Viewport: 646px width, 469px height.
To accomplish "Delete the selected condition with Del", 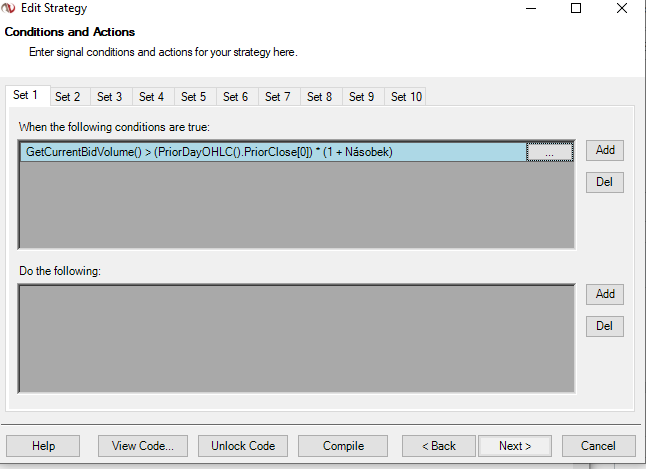I will tap(605, 182).
